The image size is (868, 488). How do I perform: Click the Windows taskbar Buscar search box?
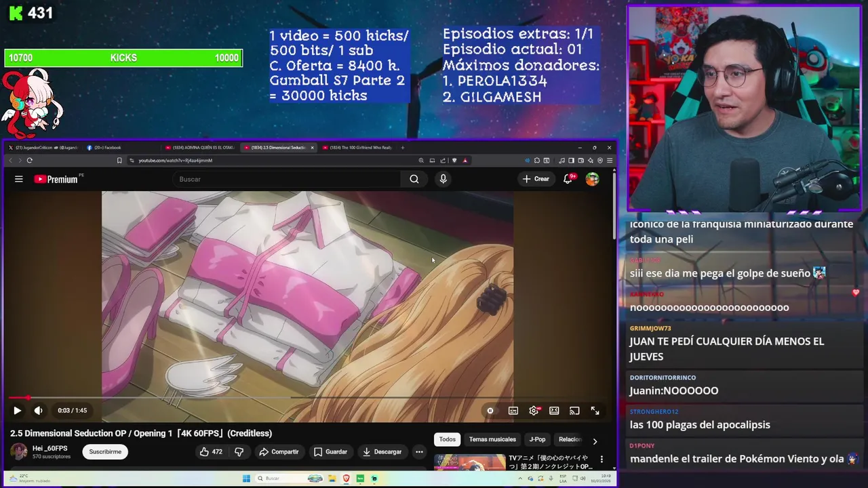point(290,479)
